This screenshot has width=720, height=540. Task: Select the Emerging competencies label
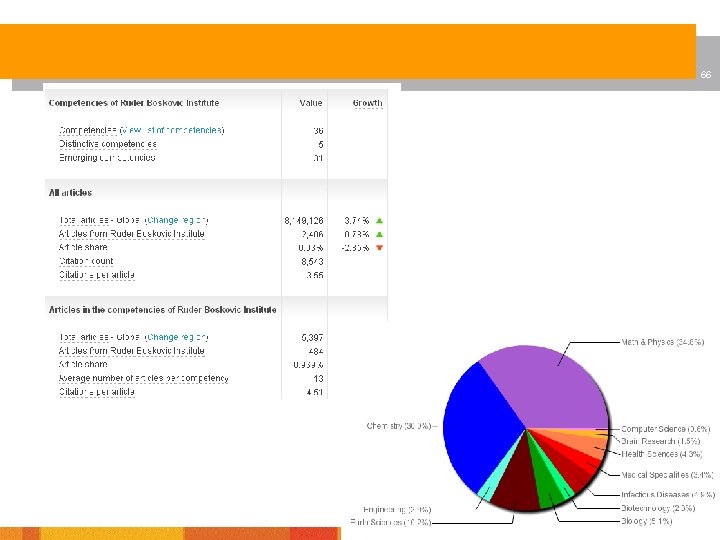(107, 158)
